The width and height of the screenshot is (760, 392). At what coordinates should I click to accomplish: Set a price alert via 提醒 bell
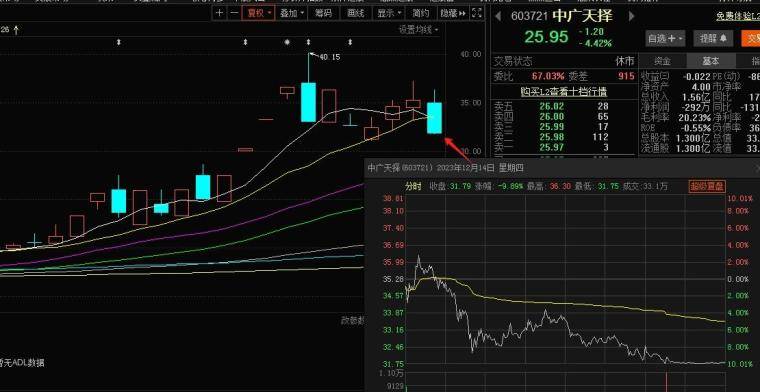pos(713,38)
